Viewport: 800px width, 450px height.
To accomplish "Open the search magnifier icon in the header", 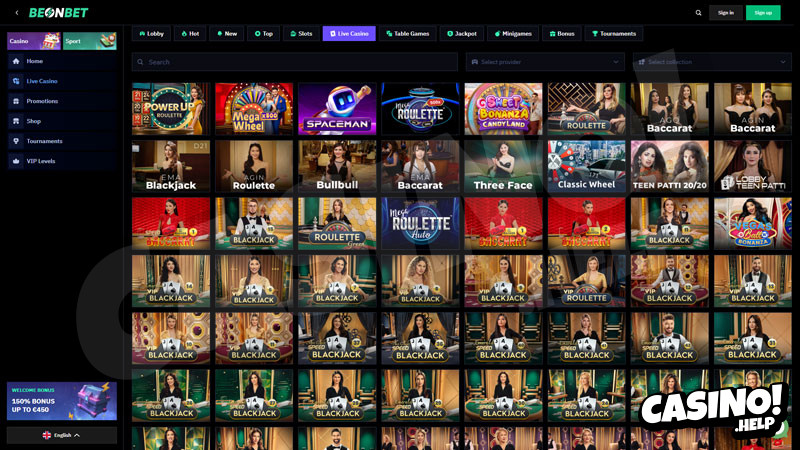I will click(698, 13).
